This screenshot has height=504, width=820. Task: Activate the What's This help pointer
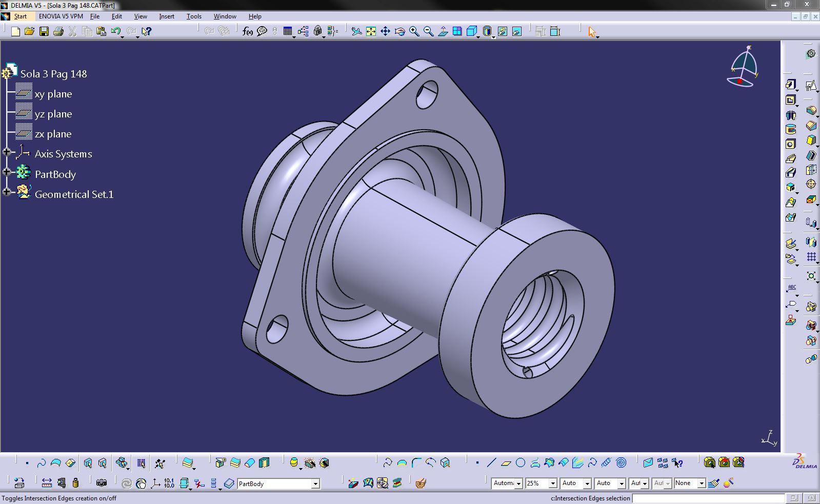click(x=146, y=32)
